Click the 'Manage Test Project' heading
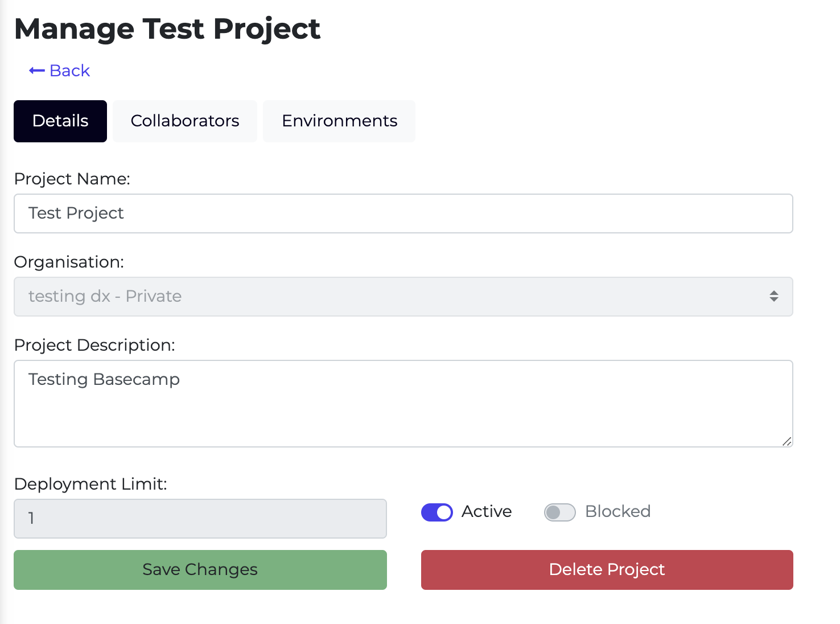 [167, 30]
